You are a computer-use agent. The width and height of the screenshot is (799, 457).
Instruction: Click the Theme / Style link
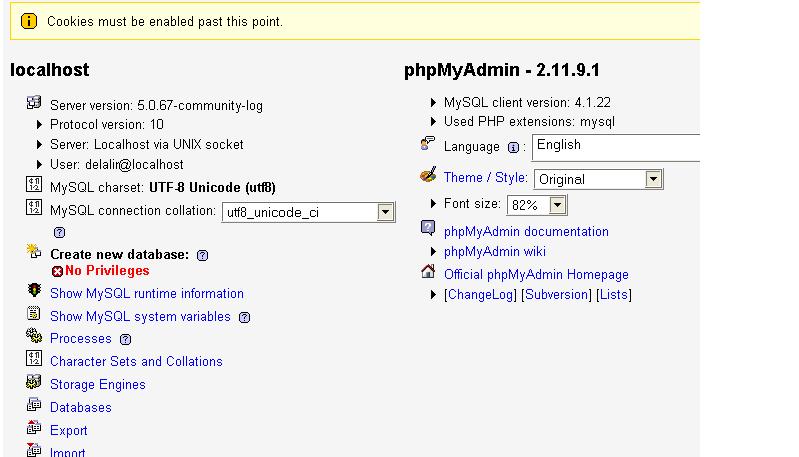coord(486,178)
